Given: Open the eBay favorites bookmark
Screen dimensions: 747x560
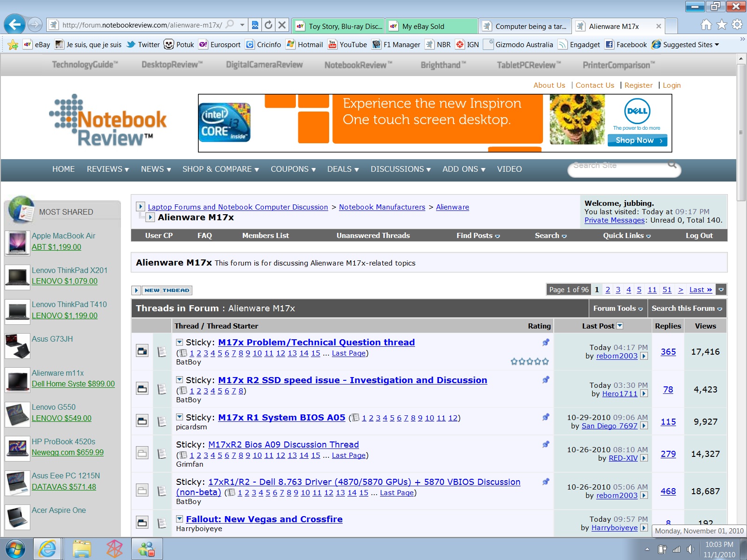Looking at the screenshot, I should 37,45.
